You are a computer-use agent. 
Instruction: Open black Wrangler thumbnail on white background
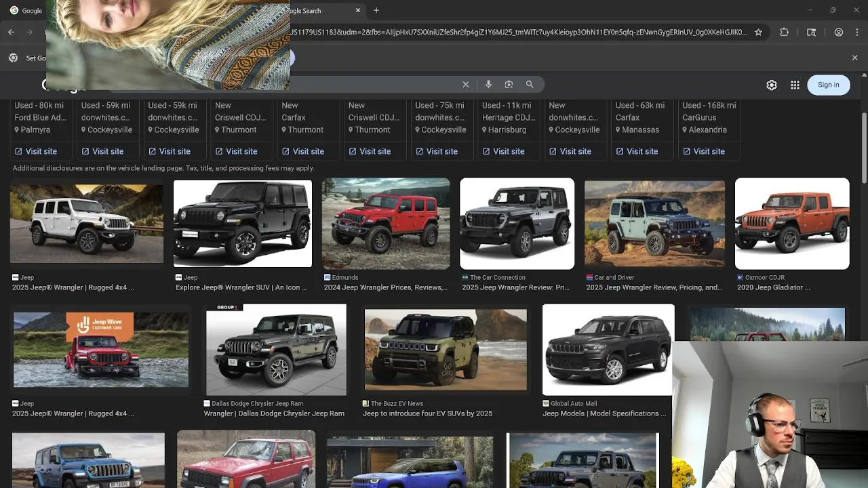point(243,224)
